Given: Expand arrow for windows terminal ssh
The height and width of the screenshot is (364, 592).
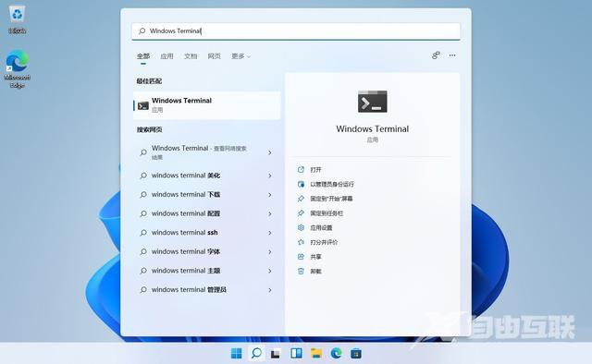Looking at the screenshot, I should (270, 233).
